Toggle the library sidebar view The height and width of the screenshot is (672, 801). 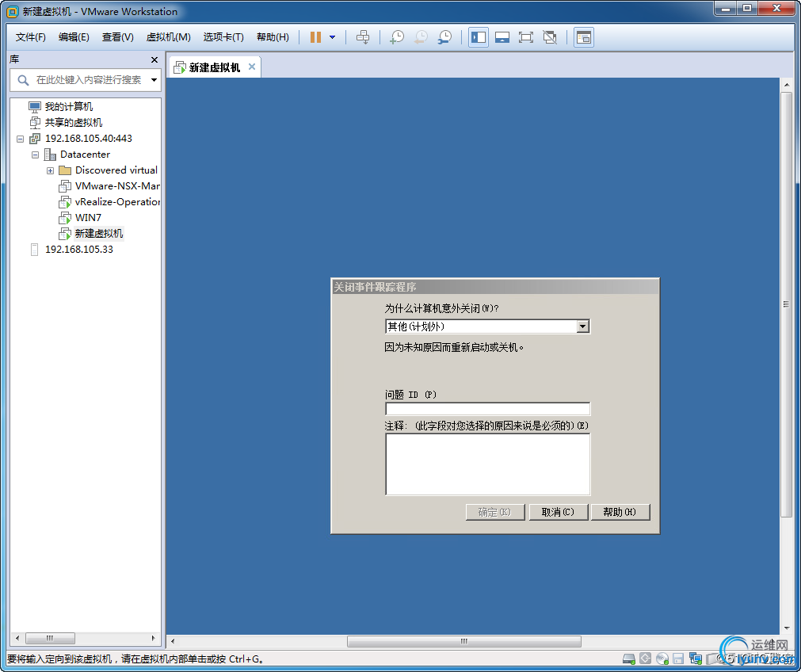point(479,36)
